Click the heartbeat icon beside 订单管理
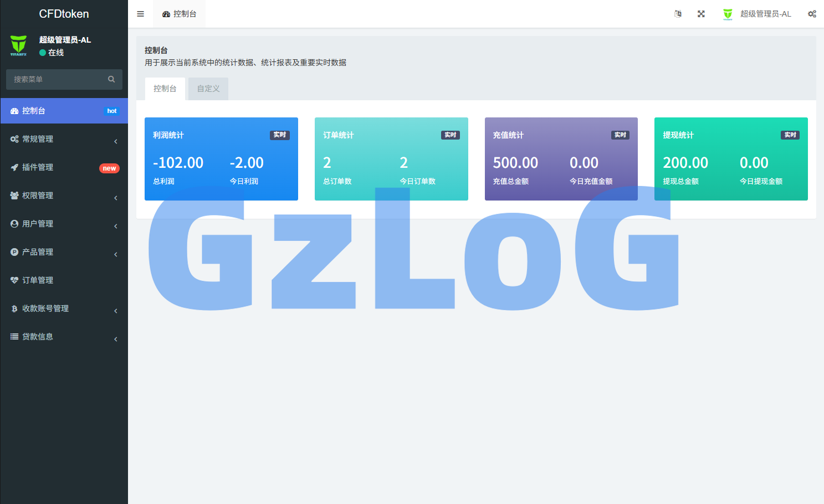The height and width of the screenshot is (504, 824). 14,280
